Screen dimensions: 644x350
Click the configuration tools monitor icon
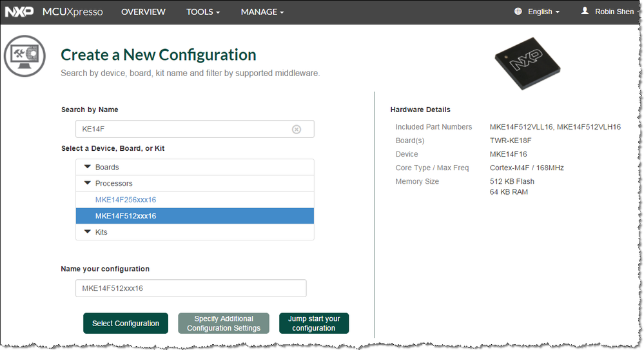(x=24, y=56)
